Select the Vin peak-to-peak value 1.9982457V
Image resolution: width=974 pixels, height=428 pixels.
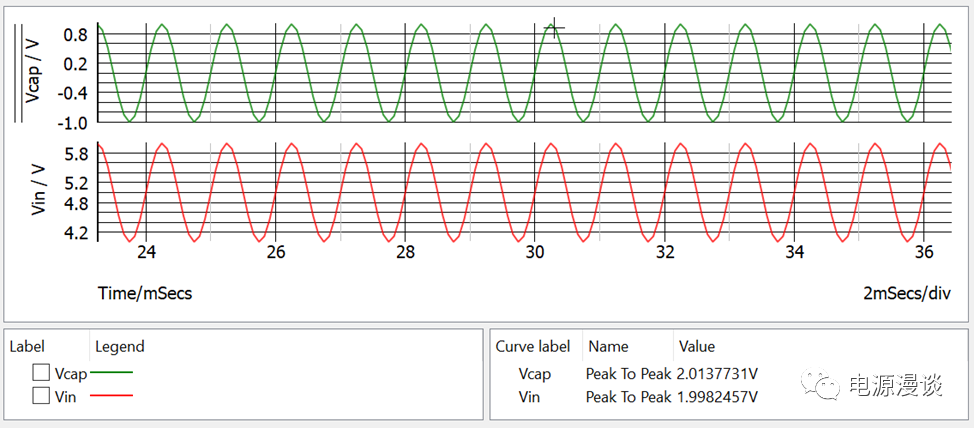point(716,397)
